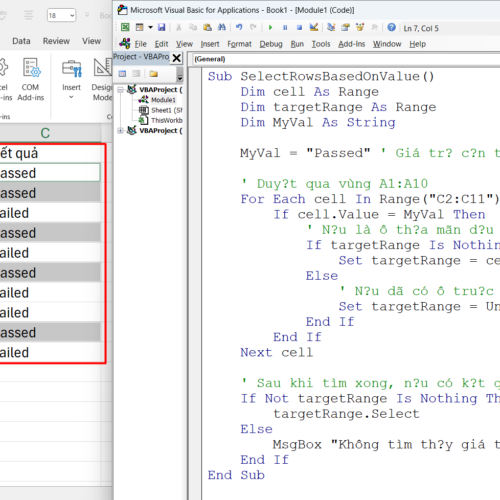Toggle Design Mode in the VBA toolbar
The image size is (500, 500).
point(314,27)
